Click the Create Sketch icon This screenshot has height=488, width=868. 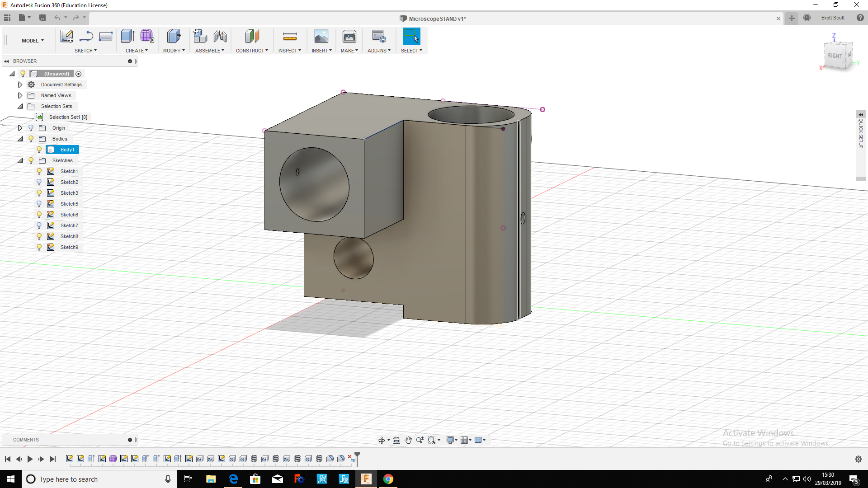coord(66,36)
